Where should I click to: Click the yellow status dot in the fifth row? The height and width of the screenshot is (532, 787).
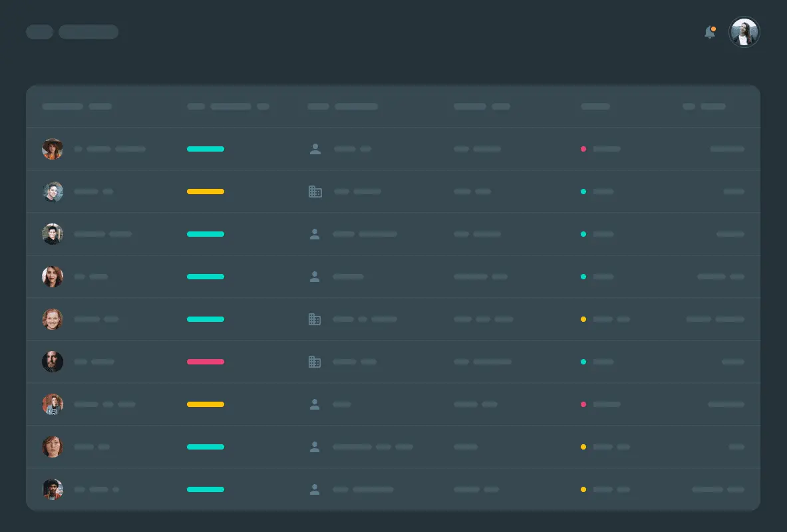[583, 319]
